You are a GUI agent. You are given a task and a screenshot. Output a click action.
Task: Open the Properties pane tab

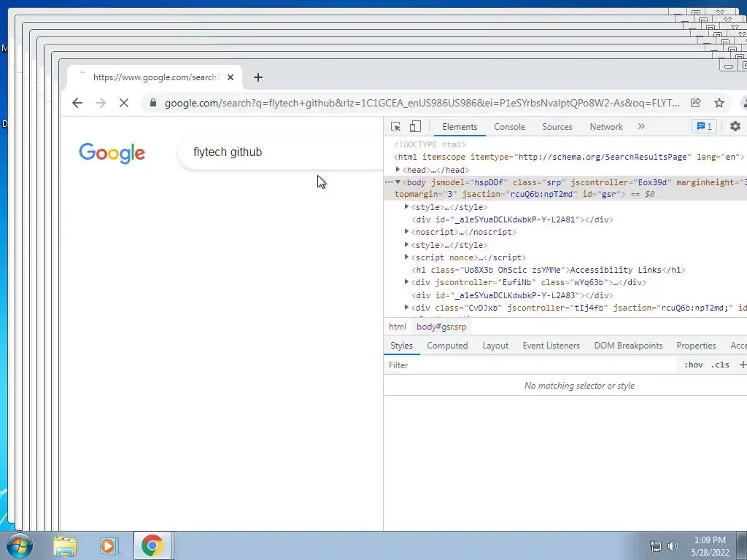click(696, 346)
